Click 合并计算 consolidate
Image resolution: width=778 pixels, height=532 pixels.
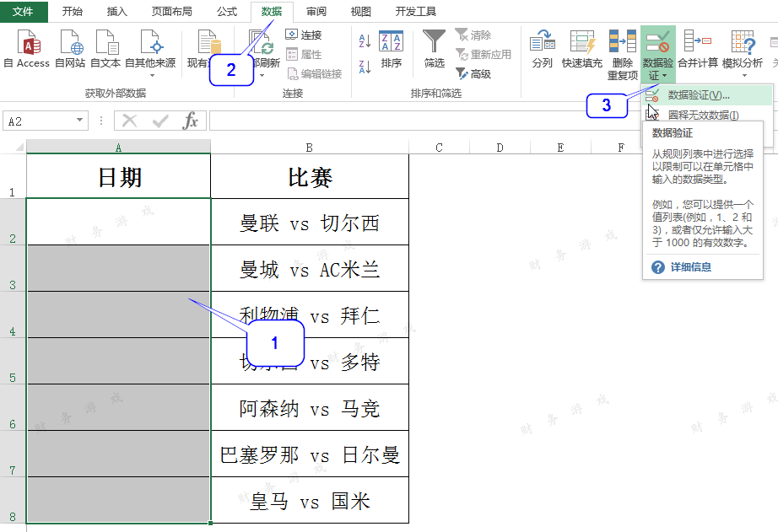[698, 49]
